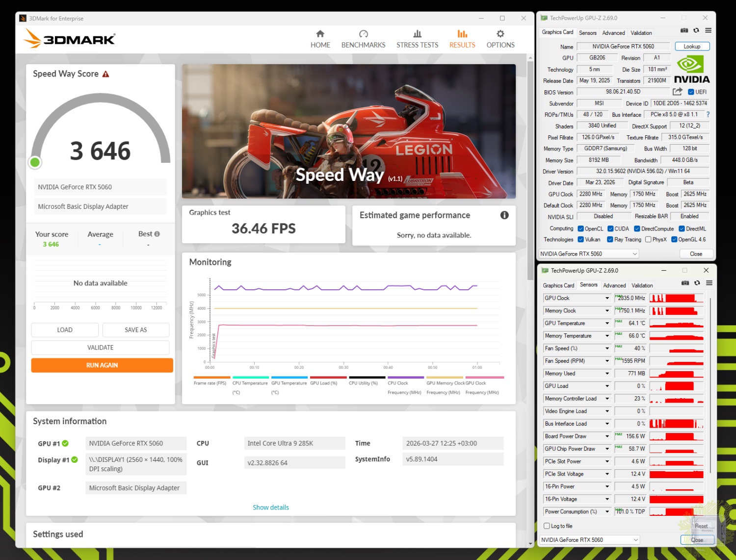Enable the Log to file checkbox
Image resolution: width=736 pixels, height=560 pixels.
(x=547, y=526)
